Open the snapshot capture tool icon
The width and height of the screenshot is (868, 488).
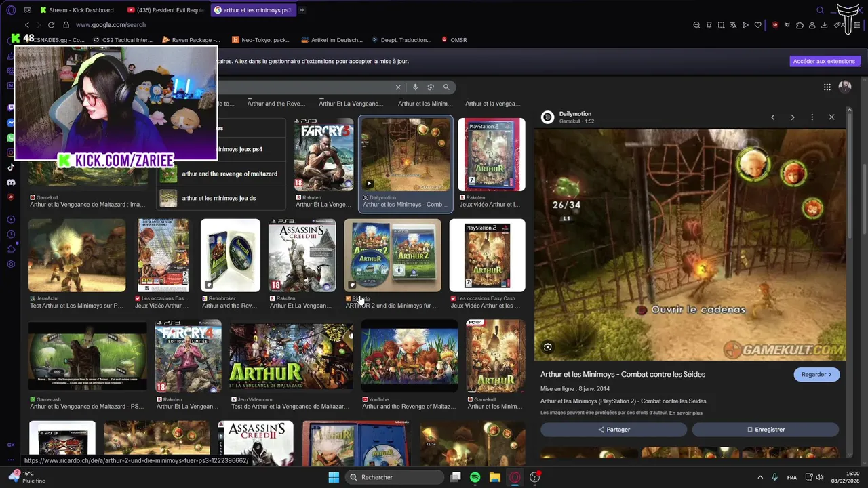click(x=721, y=25)
